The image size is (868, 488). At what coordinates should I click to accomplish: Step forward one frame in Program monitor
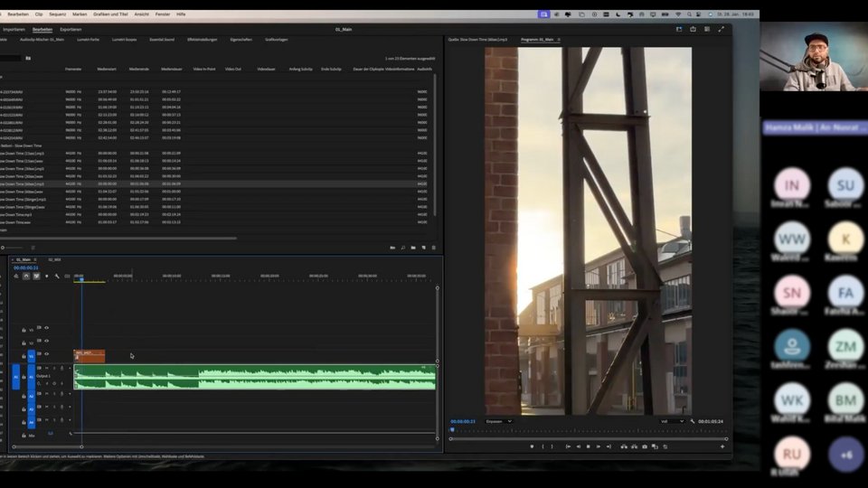(x=599, y=446)
